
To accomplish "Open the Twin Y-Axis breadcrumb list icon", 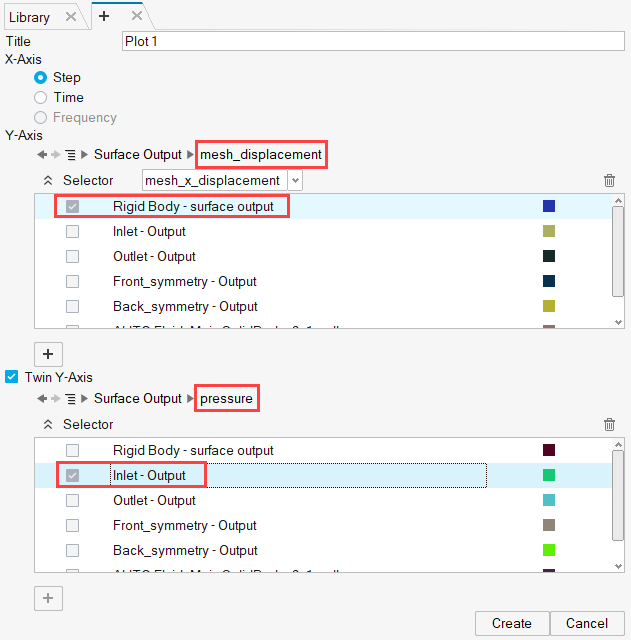I will 70,399.
